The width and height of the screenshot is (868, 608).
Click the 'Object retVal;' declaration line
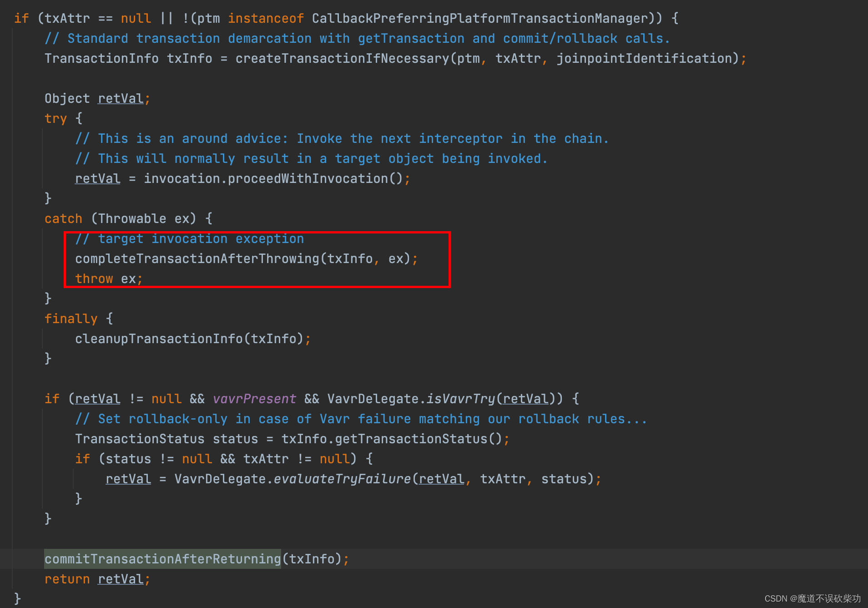click(x=97, y=99)
